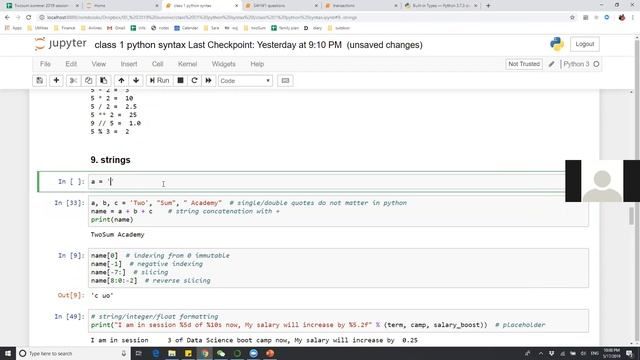Focus the empty code cell a =
640x360 pixels.
[327, 182]
